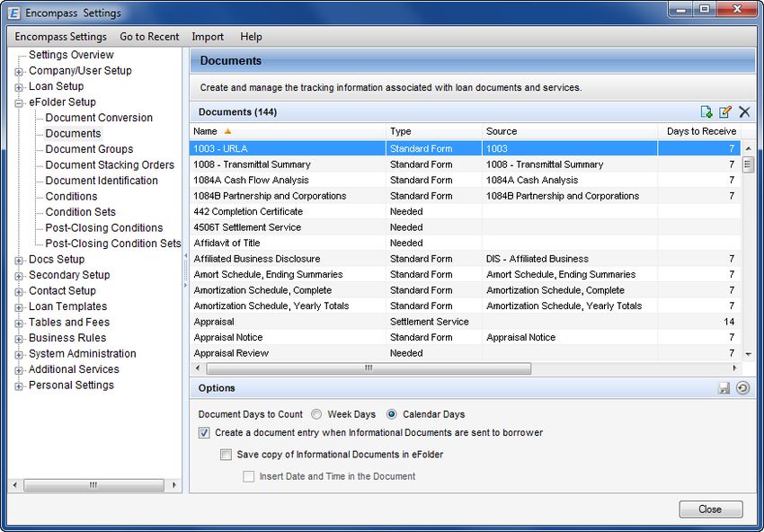The height and width of the screenshot is (532, 764).
Task: Select System Administration in the tree
Action: click(x=83, y=354)
